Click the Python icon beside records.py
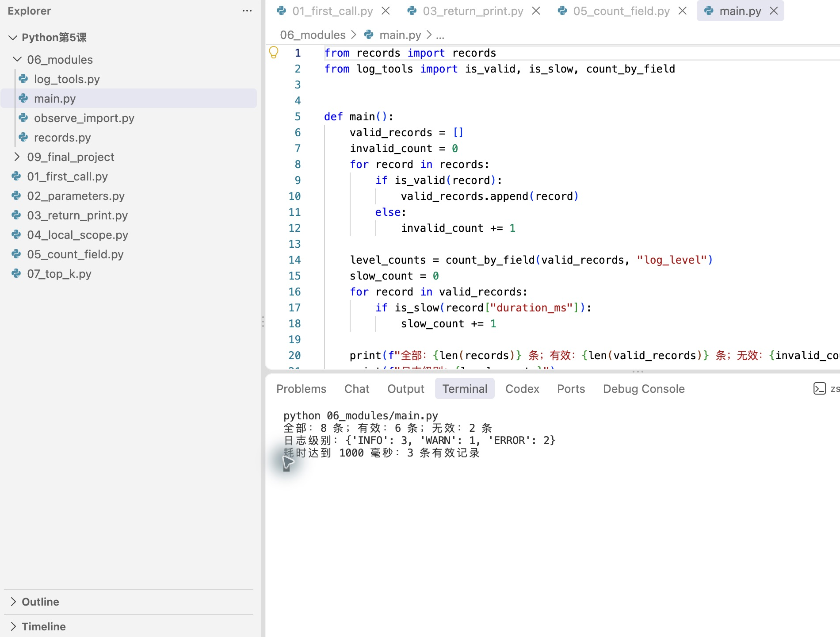 23,137
